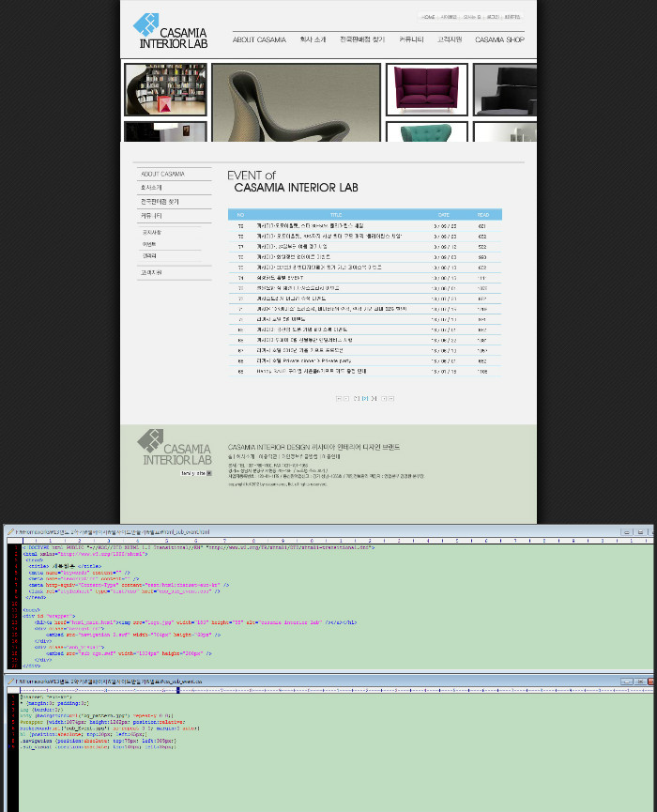This screenshot has height=812, width=657.
Task: Close the CSS editor window
Action: click(x=650, y=681)
